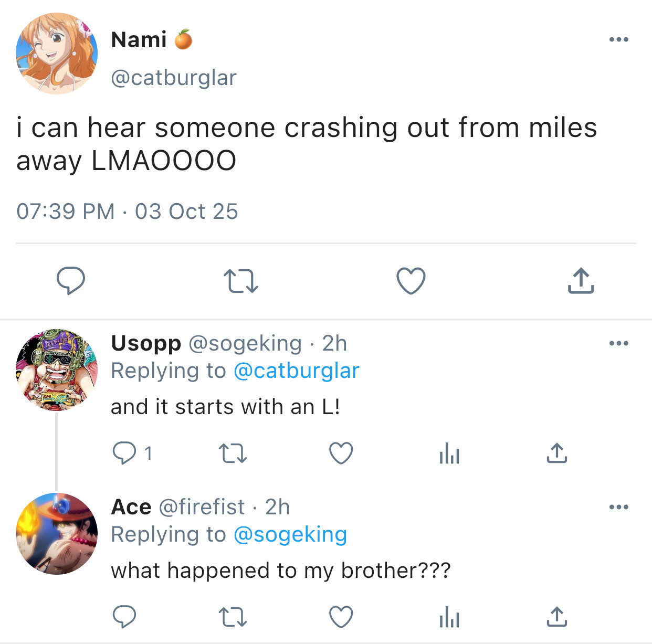Open more options on Ace's reply

click(619, 507)
